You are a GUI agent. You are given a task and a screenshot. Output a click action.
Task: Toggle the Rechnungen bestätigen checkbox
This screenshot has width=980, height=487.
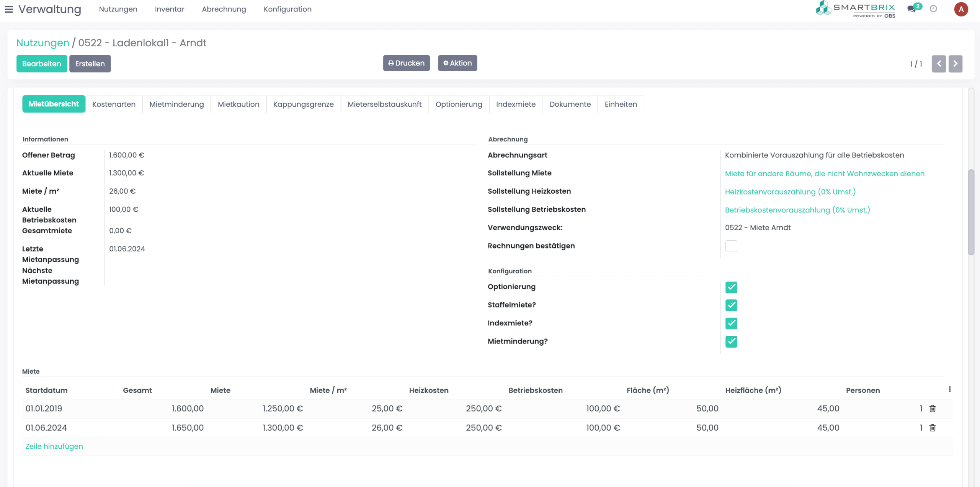pos(731,246)
